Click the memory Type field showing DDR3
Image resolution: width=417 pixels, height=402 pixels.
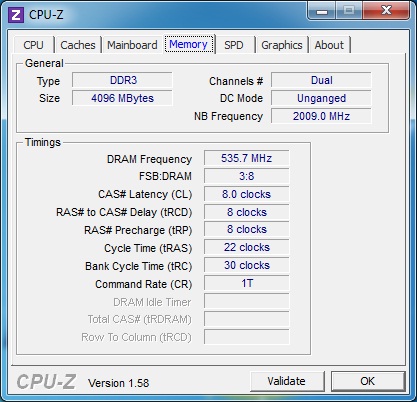click(122, 80)
